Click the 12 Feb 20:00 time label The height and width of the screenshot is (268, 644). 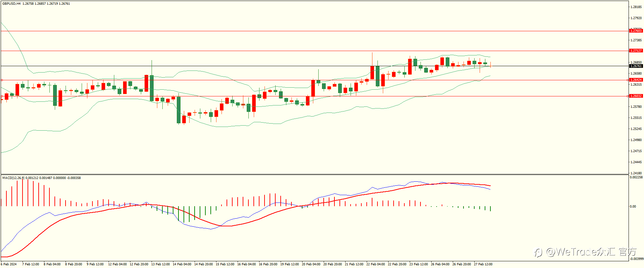(x=139, y=264)
